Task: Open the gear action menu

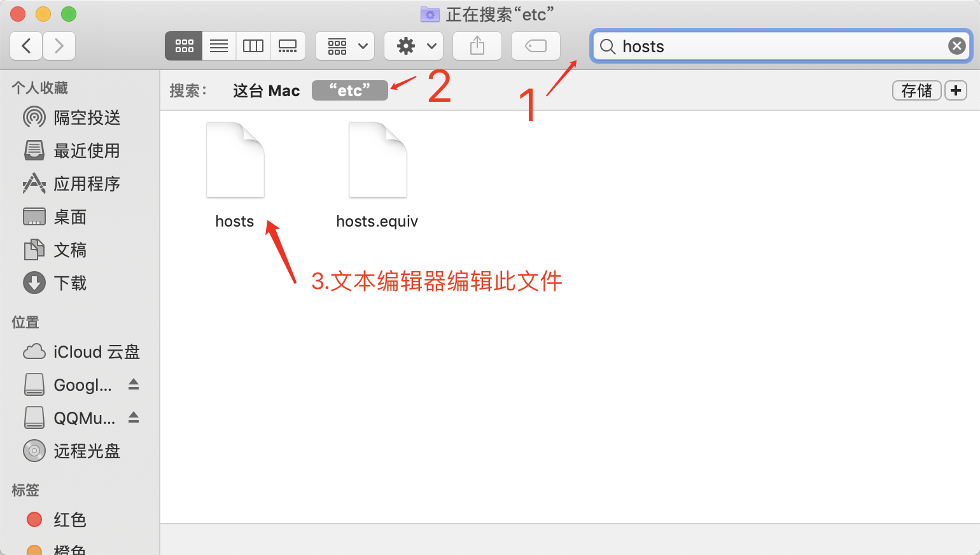Action: pos(414,46)
